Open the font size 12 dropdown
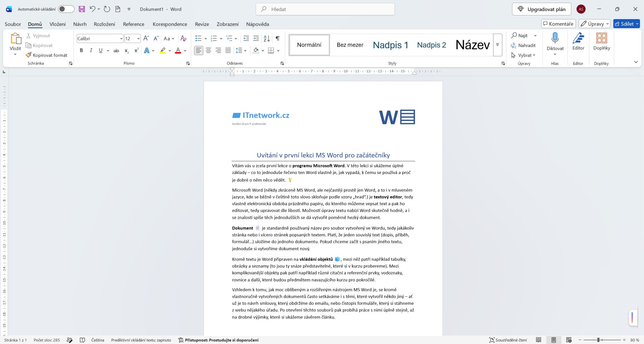 [x=138, y=39]
